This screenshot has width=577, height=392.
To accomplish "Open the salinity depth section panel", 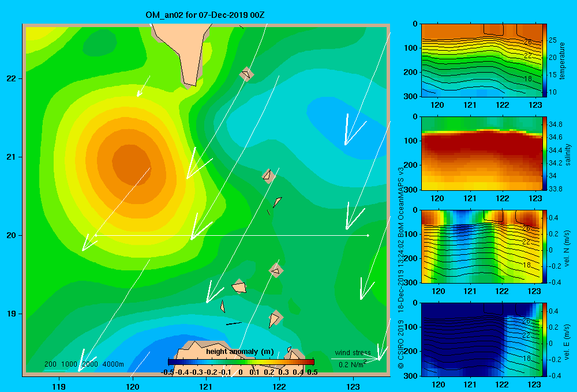I will [x=482, y=153].
